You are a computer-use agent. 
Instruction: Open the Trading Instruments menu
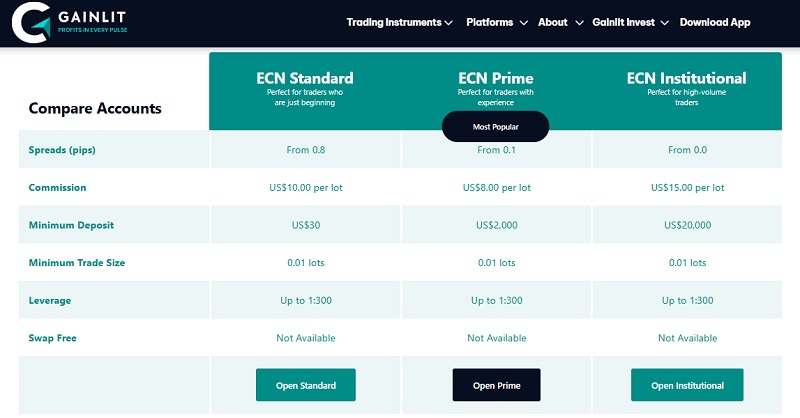tap(393, 22)
